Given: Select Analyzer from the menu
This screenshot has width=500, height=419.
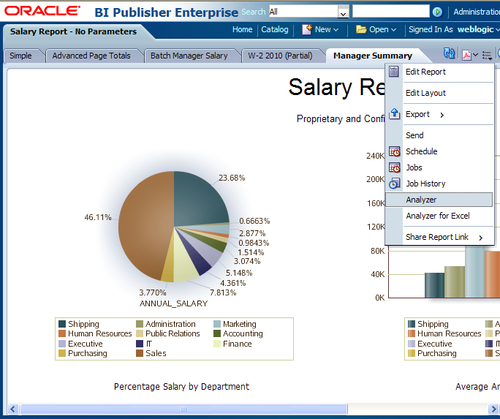Looking at the screenshot, I should coord(439,200).
